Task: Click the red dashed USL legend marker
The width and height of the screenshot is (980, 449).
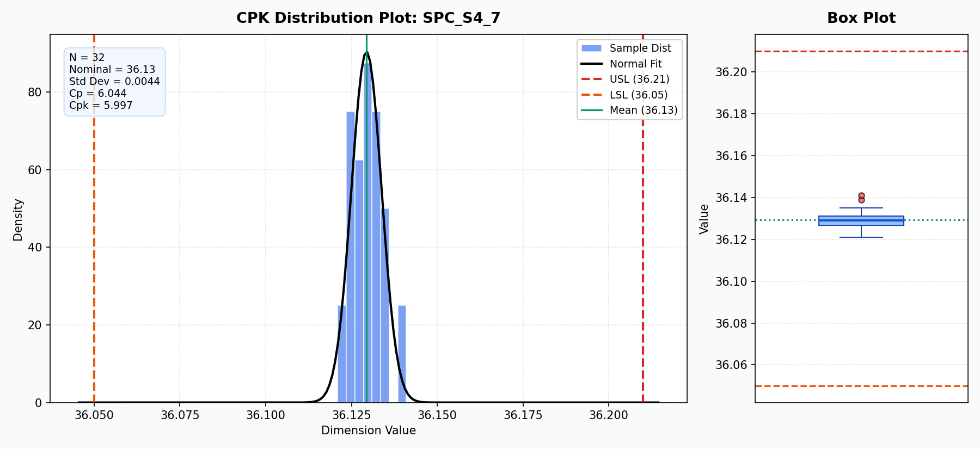Action: [591, 79]
